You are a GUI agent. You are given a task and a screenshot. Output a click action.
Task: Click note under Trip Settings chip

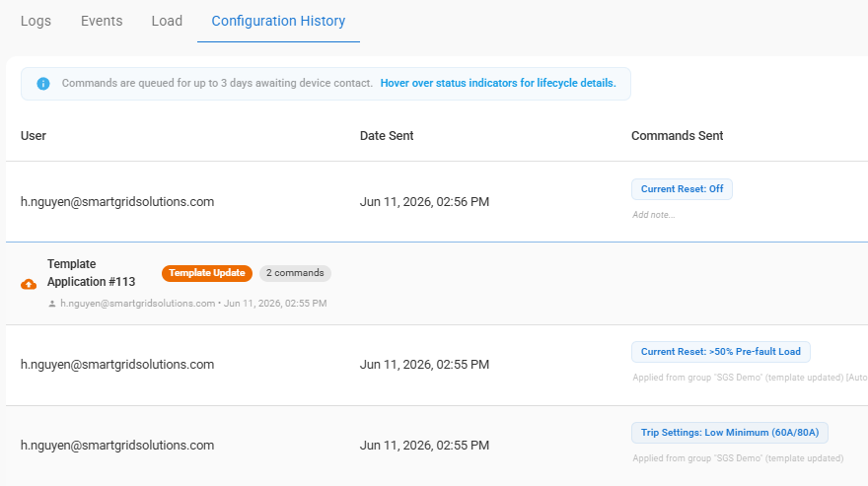pos(738,458)
